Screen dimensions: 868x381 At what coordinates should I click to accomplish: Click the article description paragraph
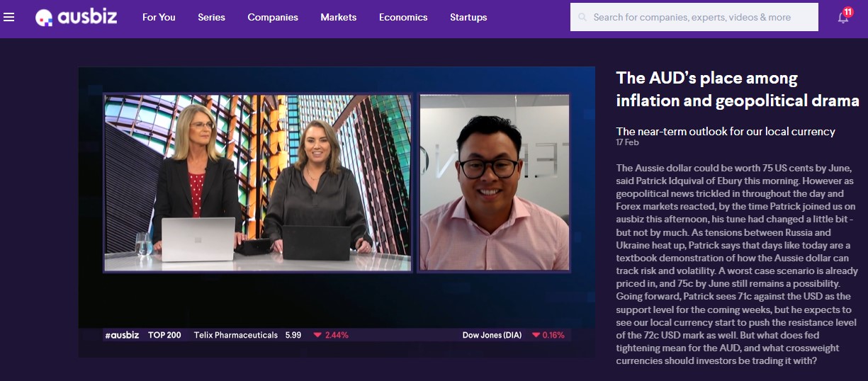(x=737, y=264)
